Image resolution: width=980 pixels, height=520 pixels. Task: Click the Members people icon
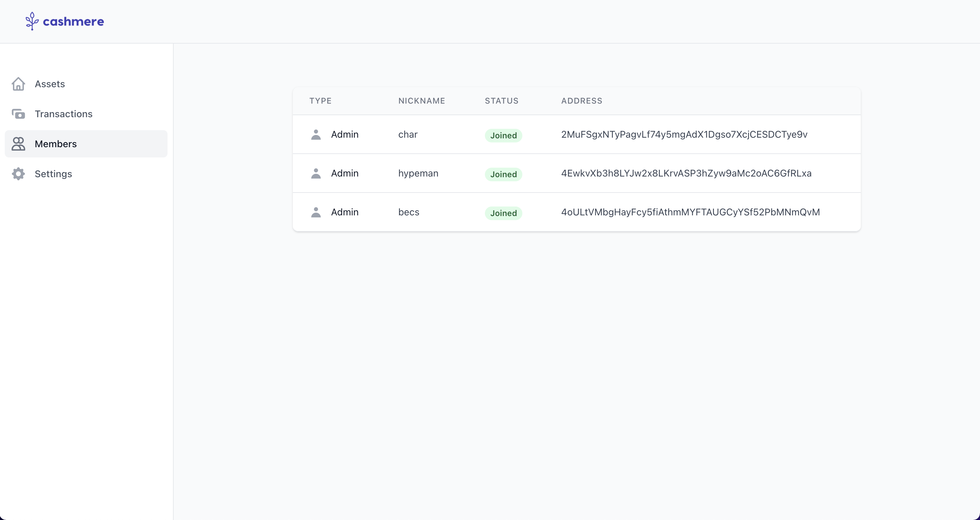click(x=18, y=144)
